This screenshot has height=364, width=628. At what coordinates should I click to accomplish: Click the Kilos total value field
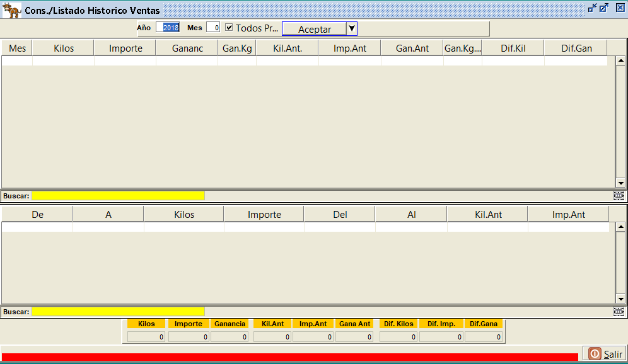pos(146,337)
